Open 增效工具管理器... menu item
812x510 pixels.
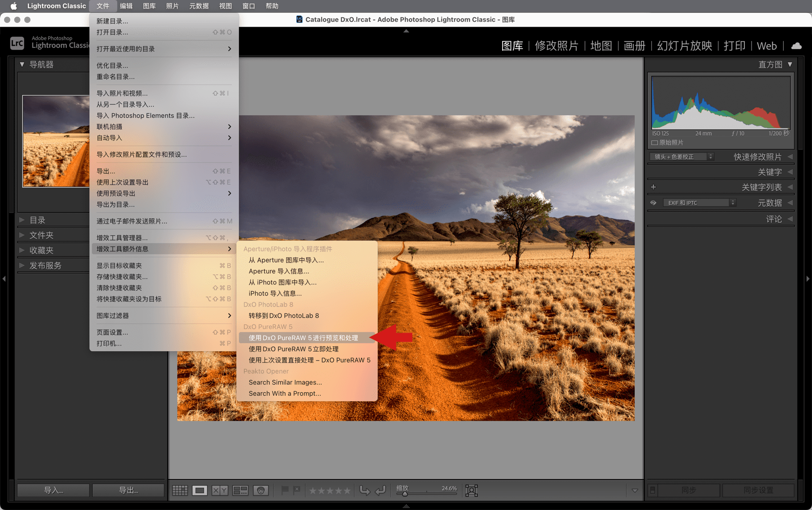click(x=164, y=237)
